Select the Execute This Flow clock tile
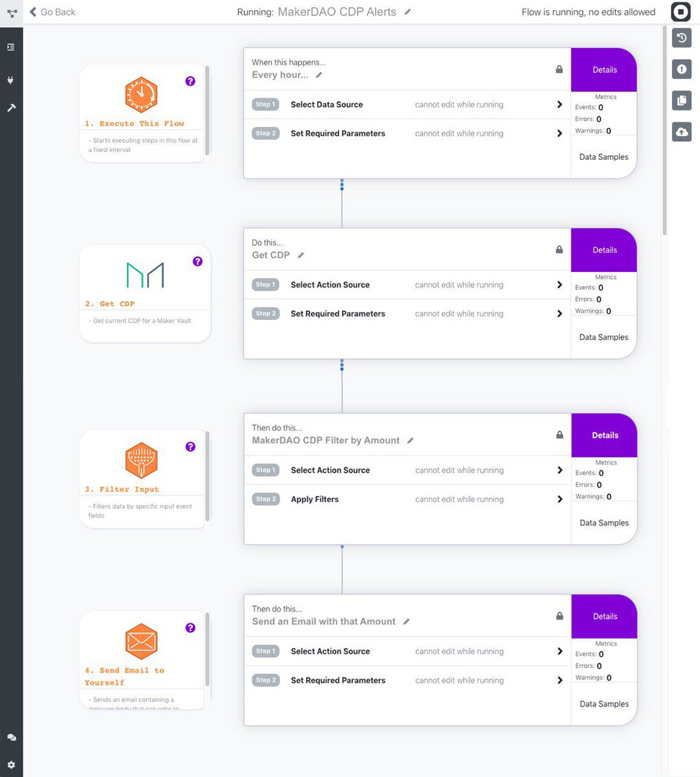 pos(141,95)
